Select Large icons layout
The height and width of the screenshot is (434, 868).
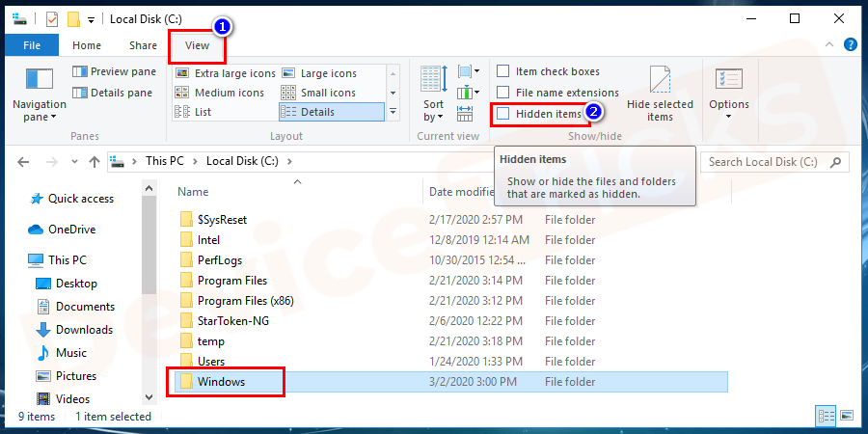coord(319,73)
